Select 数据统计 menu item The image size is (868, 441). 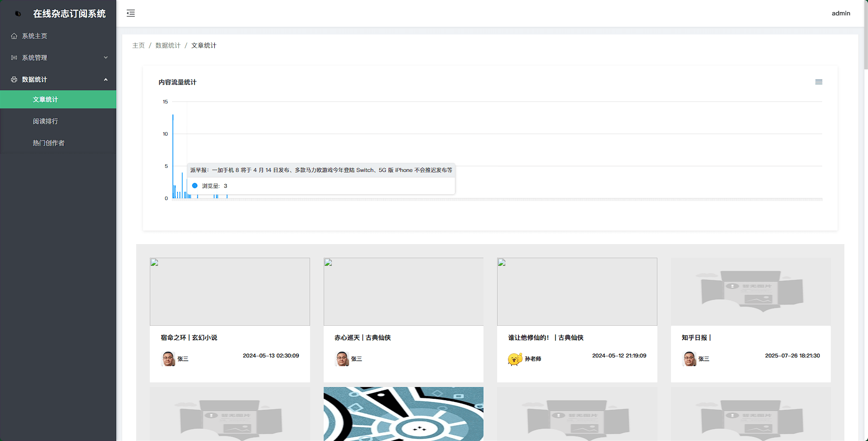[x=58, y=79]
